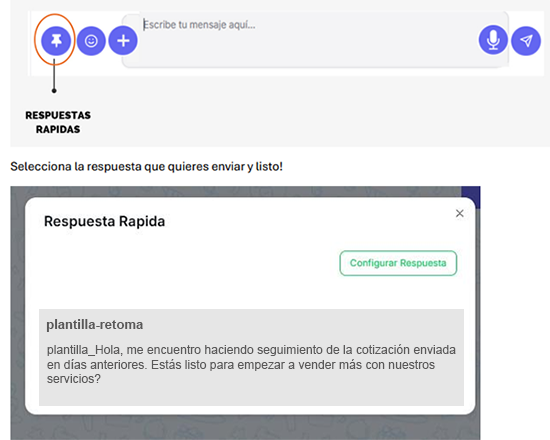
Task: Select the plantilla-retoma quick reply title
Action: pyautogui.click(x=95, y=325)
